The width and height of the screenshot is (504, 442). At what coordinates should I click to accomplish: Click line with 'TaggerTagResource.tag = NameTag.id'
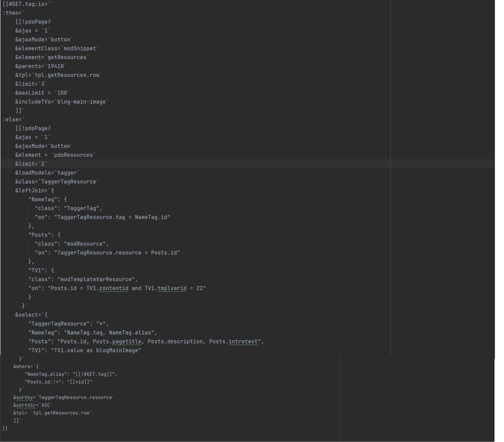coord(102,217)
